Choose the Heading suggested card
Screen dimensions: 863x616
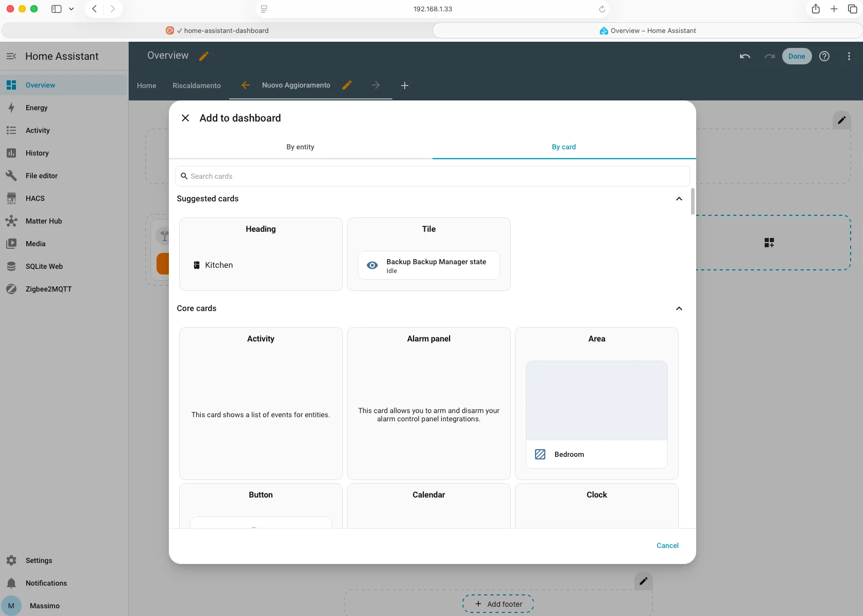(261, 254)
